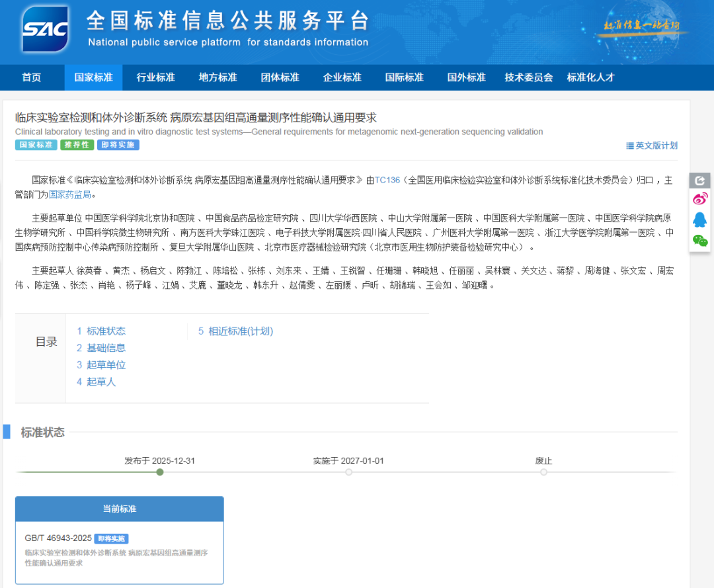Click the 实施于 2027-01-01 timeline dot
The height and width of the screenshot is (588, 714).
pyautogui.click(x=348, y=472)
